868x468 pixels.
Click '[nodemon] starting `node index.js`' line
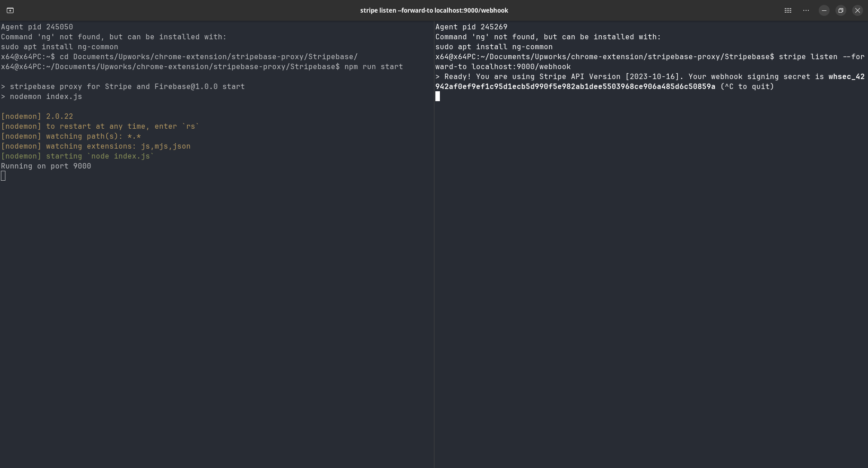pyautogui.click(x=78, y=156)
